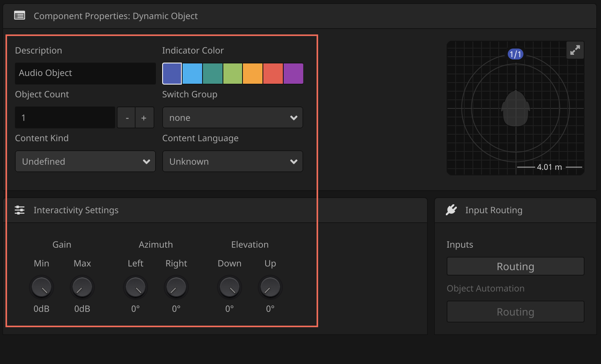Click the Object Automation Routing button

click(x=516, y=312)
